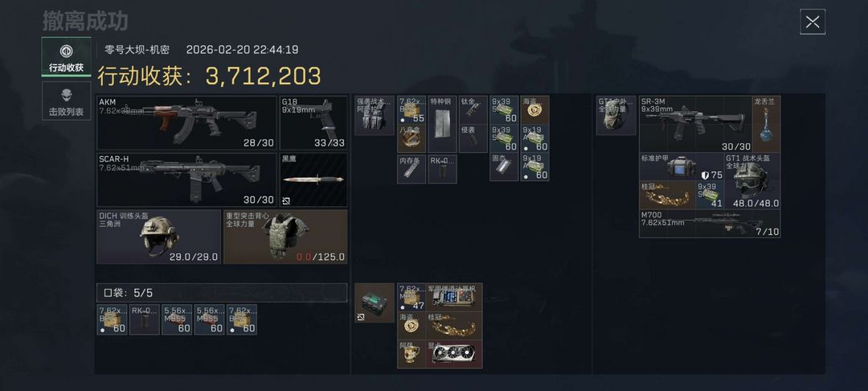Click the G18 pistol slot
This screenshot has width=868, height=391.
coord(314,123)
